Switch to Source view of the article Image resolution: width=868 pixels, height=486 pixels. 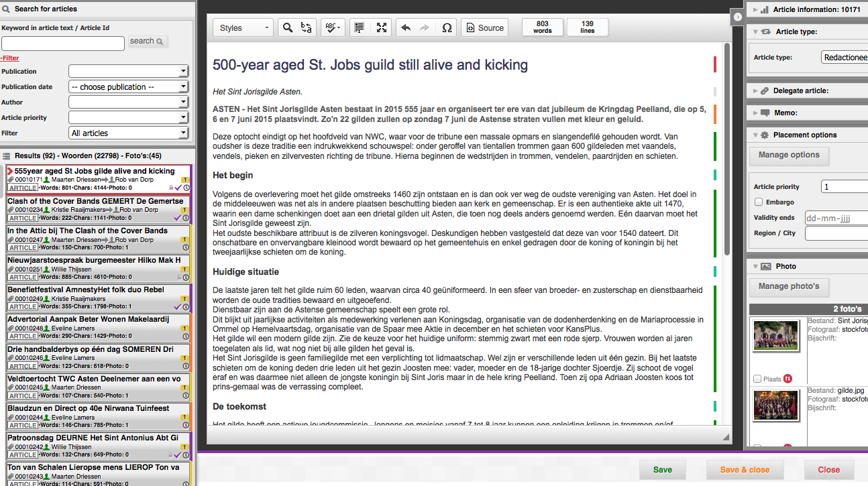pyautogui.click(x=484, y=27)
